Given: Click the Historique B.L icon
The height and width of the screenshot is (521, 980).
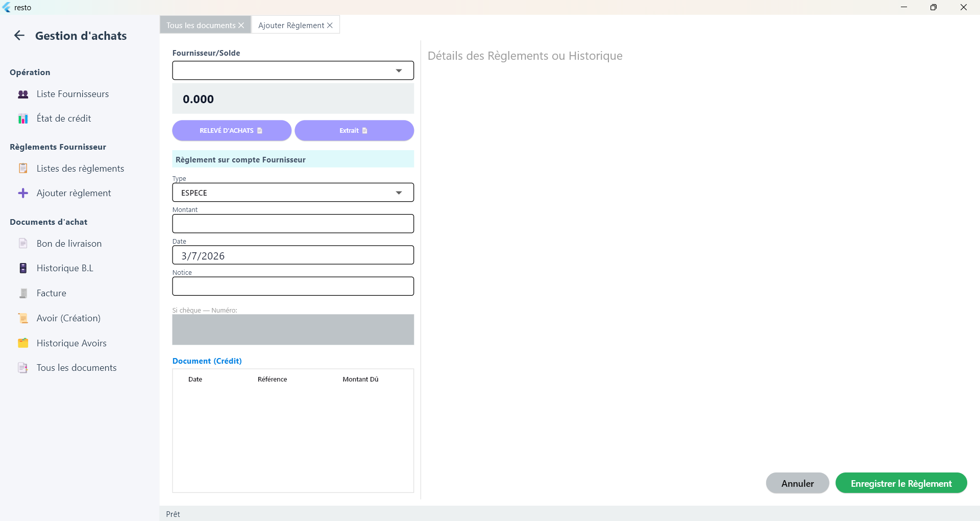Looking at the screenshot, I should 23,268.
